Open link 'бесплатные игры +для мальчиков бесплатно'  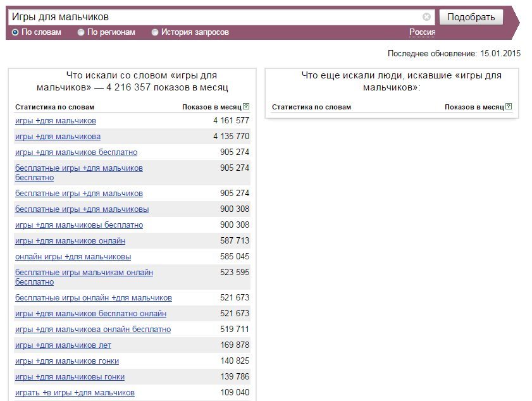tap(78, 173)
